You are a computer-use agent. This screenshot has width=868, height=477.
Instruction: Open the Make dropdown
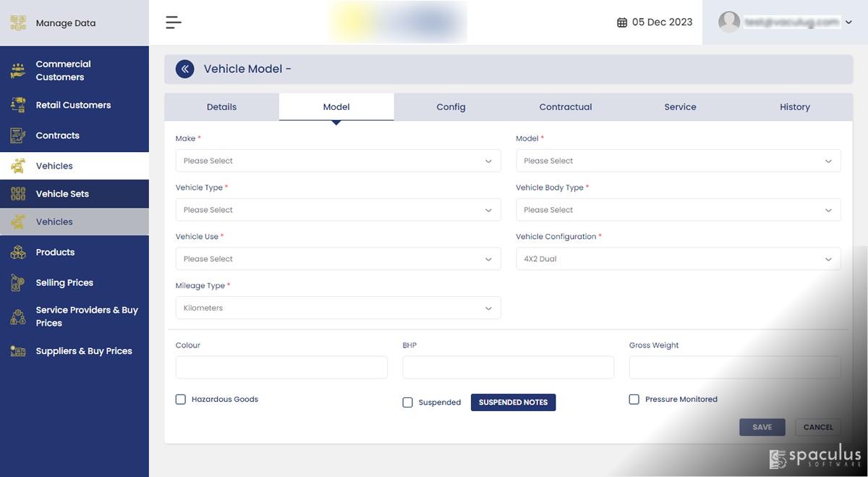coord(338,161)
